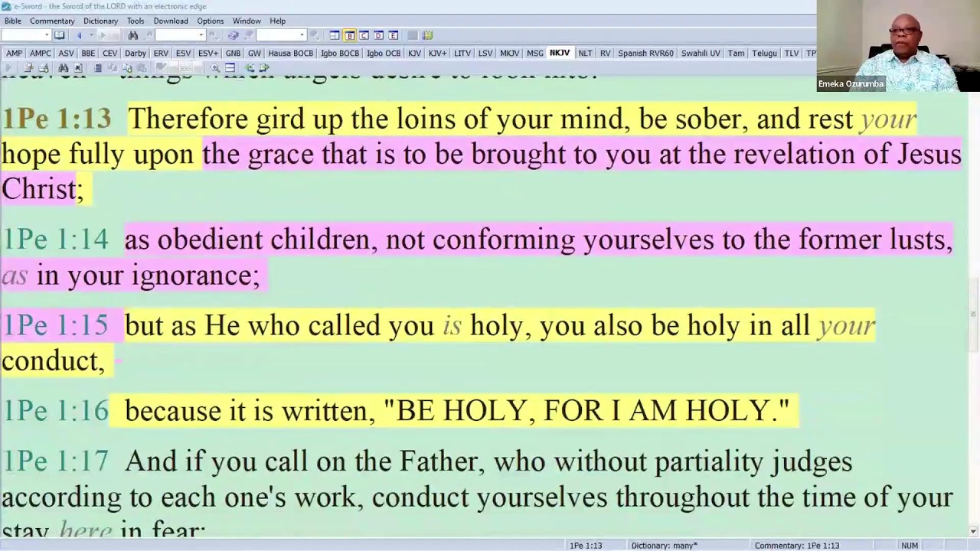Switch to the GW translation tab
The height and width of the screenshot is (551, 980).
[254, 54]
